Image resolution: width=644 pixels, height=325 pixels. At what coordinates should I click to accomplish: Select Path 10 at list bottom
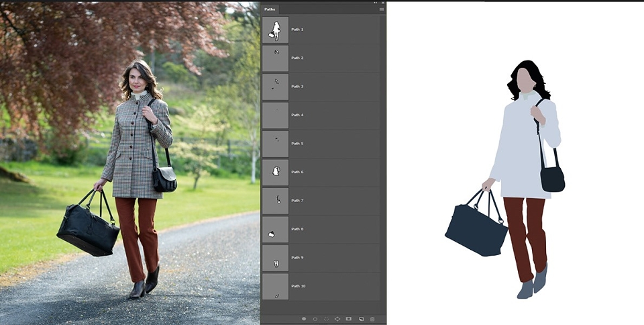click(x=321, y=286)
